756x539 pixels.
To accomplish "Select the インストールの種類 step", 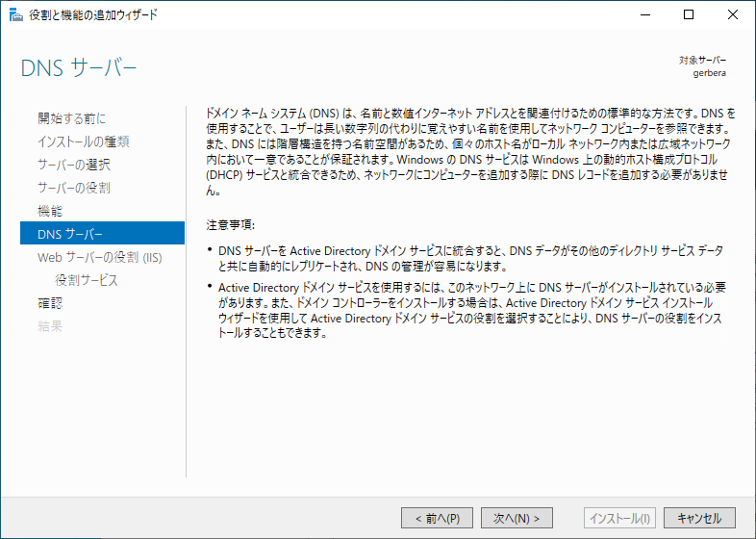I will (84, 141).
